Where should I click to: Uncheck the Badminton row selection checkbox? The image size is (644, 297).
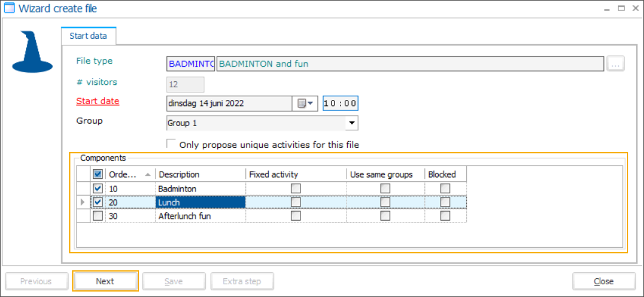(98, 189)
